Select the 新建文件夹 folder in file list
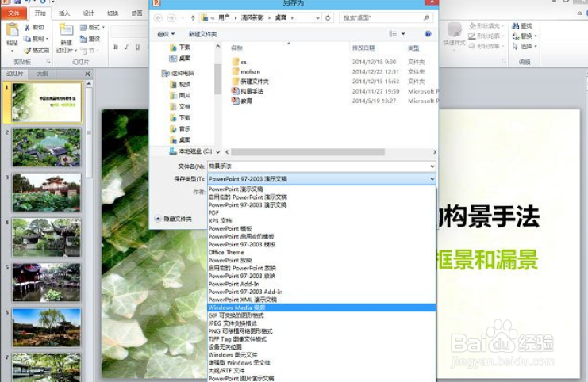 coord(250,82)
